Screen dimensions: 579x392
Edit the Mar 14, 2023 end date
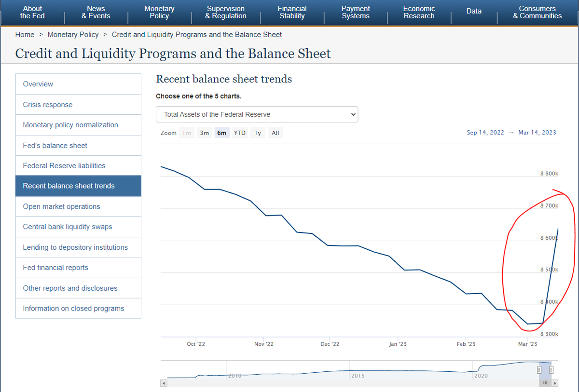537,133
